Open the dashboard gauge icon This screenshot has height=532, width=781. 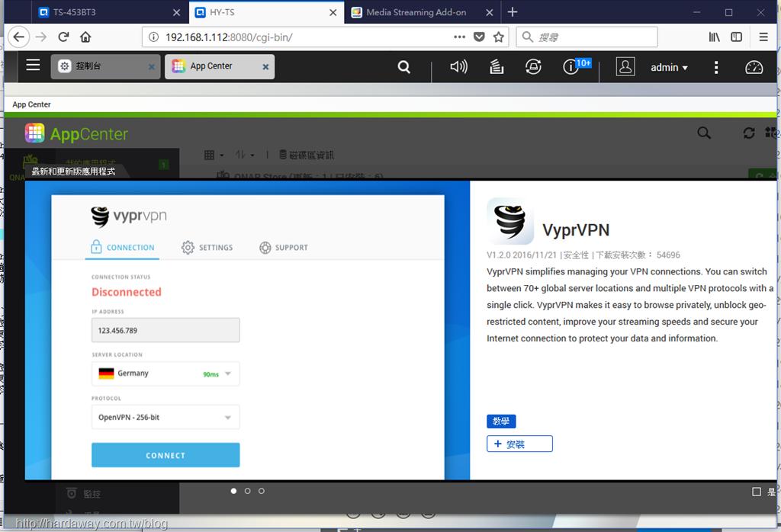coord(754,67)
